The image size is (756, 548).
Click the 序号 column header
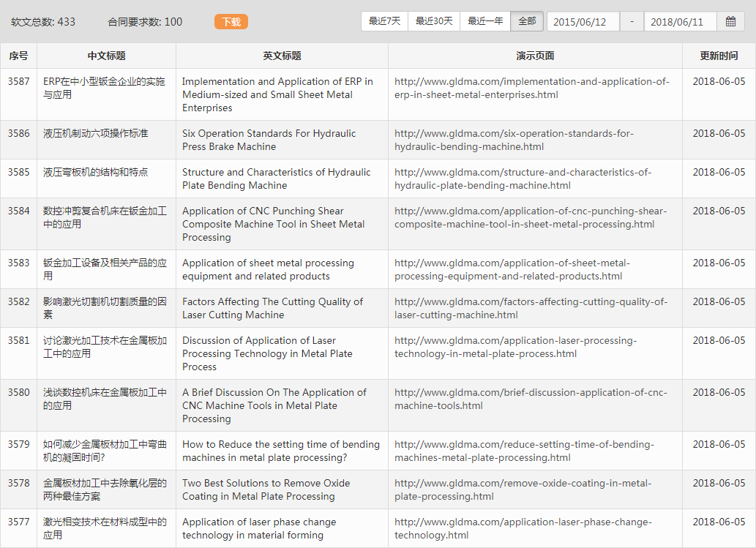point(18,56)
